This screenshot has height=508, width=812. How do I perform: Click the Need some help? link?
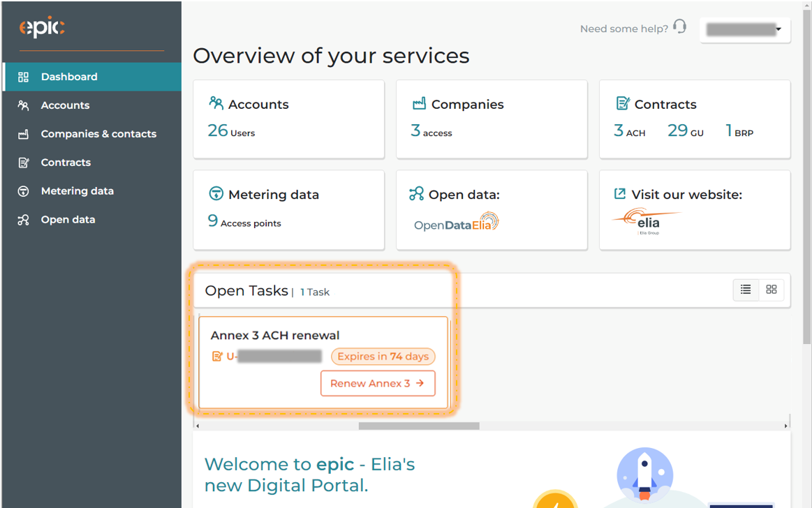click(x=624, y=29)
